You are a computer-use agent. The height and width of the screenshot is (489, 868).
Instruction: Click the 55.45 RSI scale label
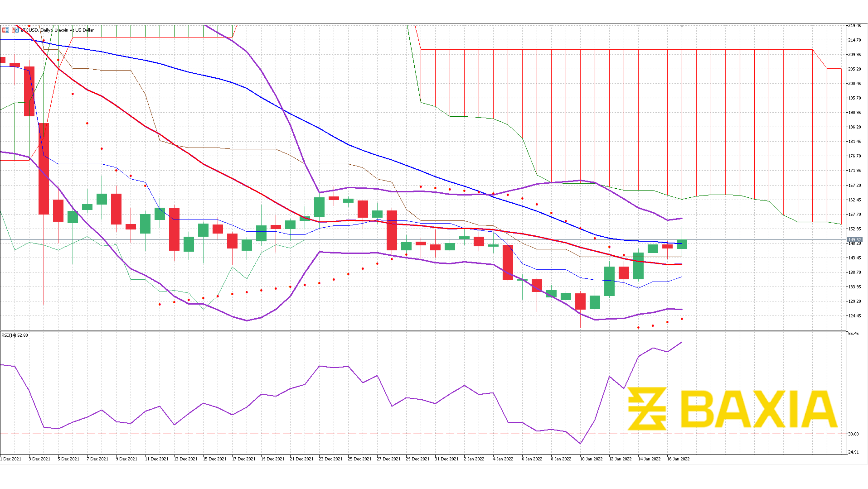point(853,333)
